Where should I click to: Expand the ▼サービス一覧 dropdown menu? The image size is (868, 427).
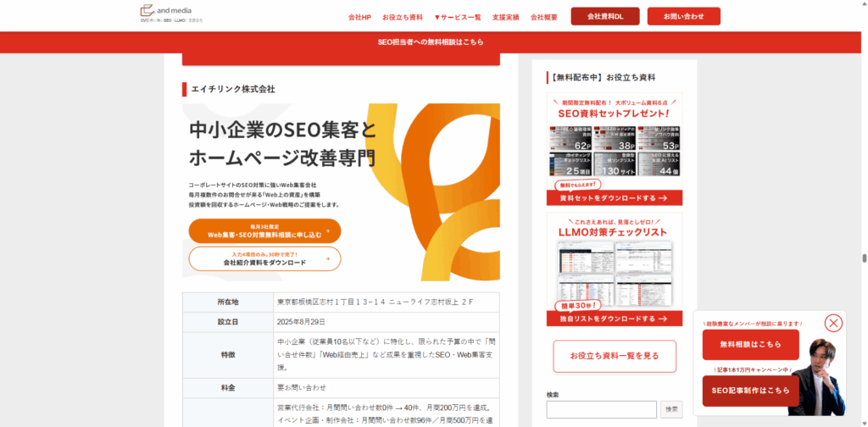click(x=457, y=17)
